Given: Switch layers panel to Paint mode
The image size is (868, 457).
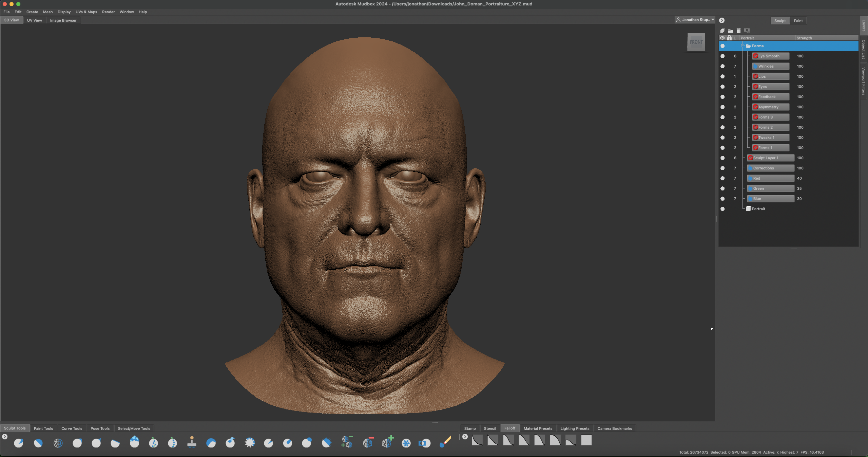Looking at the screenshot, I should tap(798, 21).
